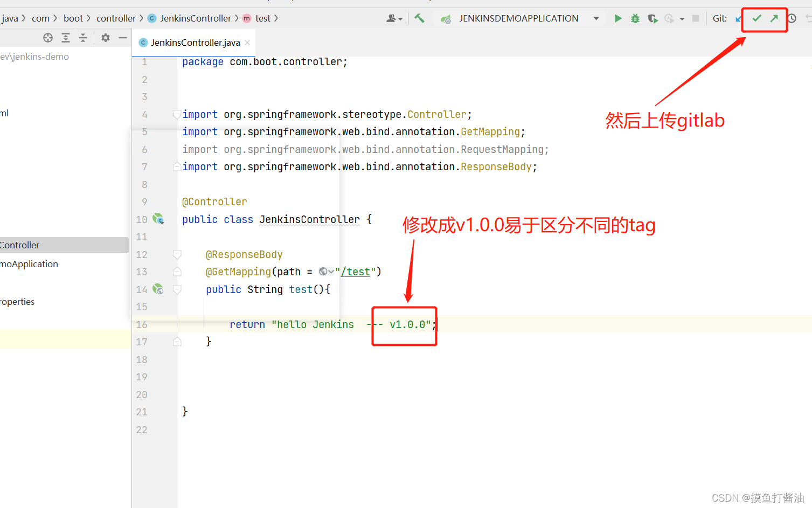Click line number 22 in the gutter
Screen dimensions: 812x508
click(x=142, y=429)
